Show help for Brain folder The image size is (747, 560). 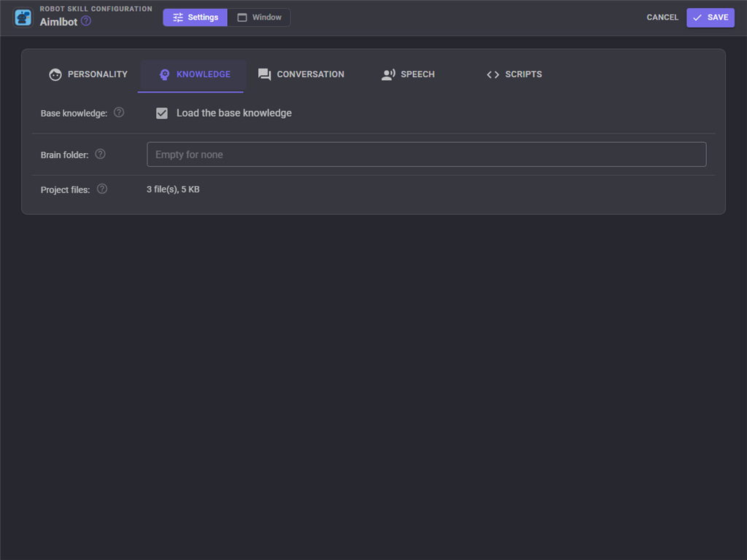click(100, 154)
